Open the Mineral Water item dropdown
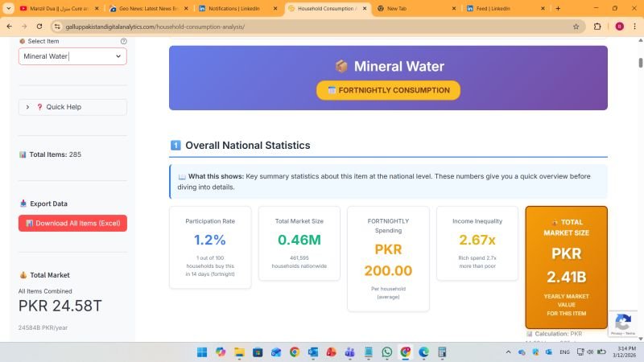 (72, 56)
